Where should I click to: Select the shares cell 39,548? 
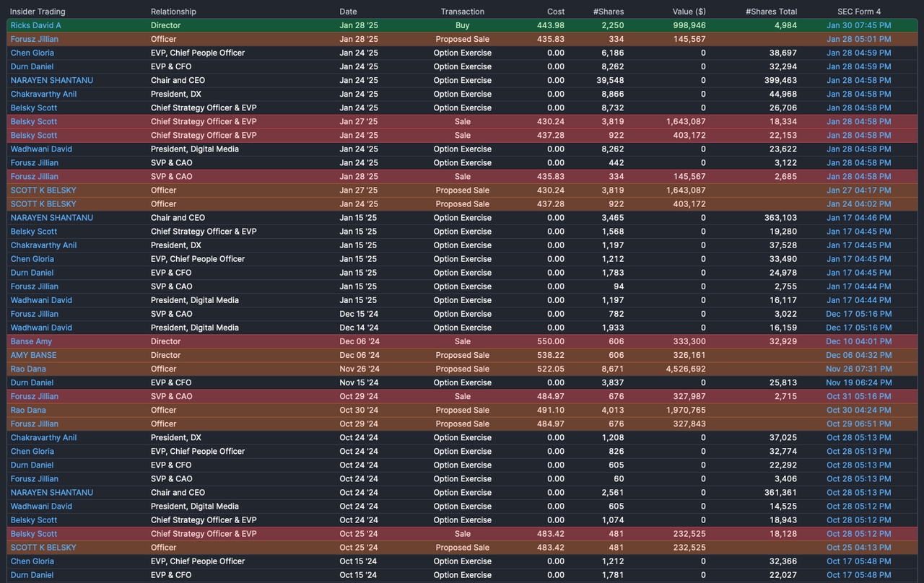(609, 80)
